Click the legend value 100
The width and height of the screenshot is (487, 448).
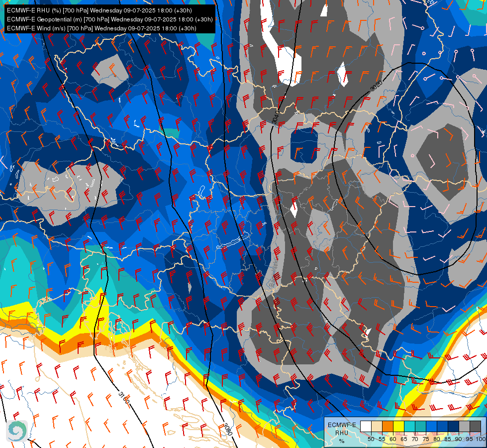(x=481, y=439)
